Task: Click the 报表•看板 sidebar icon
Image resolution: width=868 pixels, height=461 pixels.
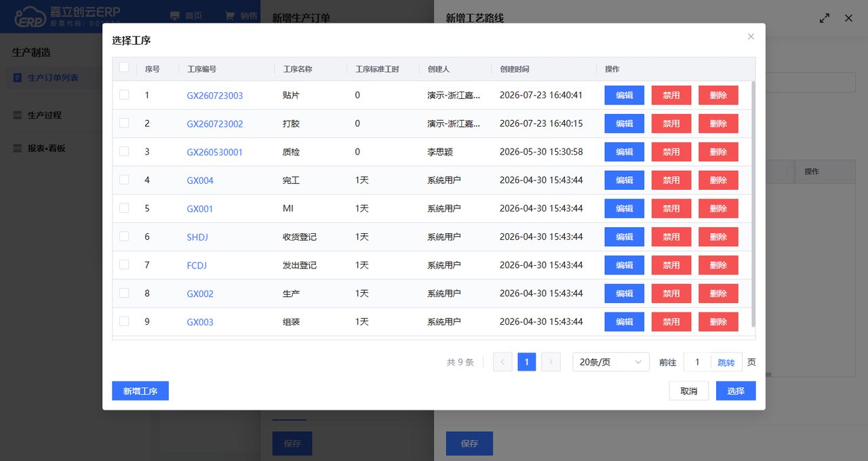Action: pos(18,148)
